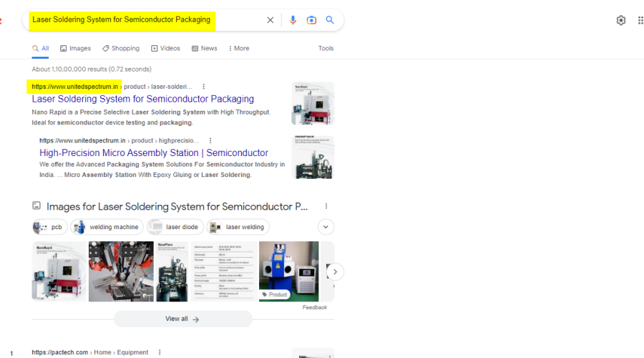Switch to the News tab
Image resolution: width=644 pixels, height=358 pixels.
pos(205,49)
